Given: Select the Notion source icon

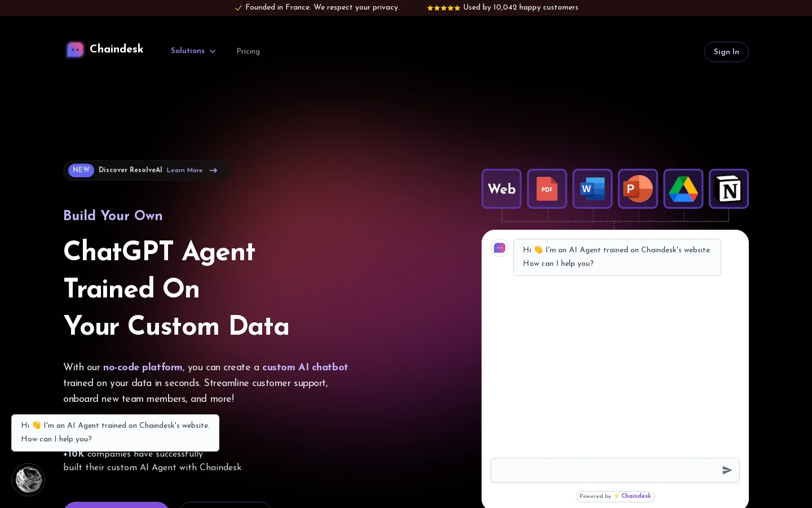Looking at the screenshot, I should [x=729, y=189].
